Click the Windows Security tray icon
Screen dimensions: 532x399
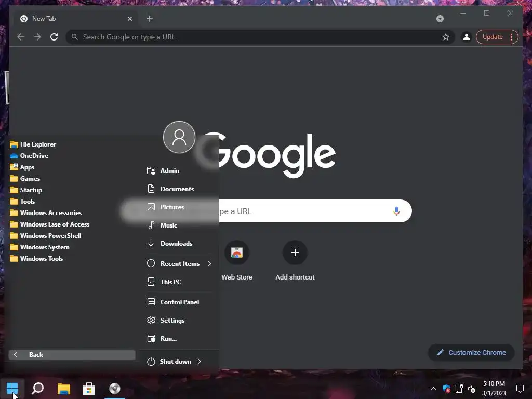click(x=446, y=389)
